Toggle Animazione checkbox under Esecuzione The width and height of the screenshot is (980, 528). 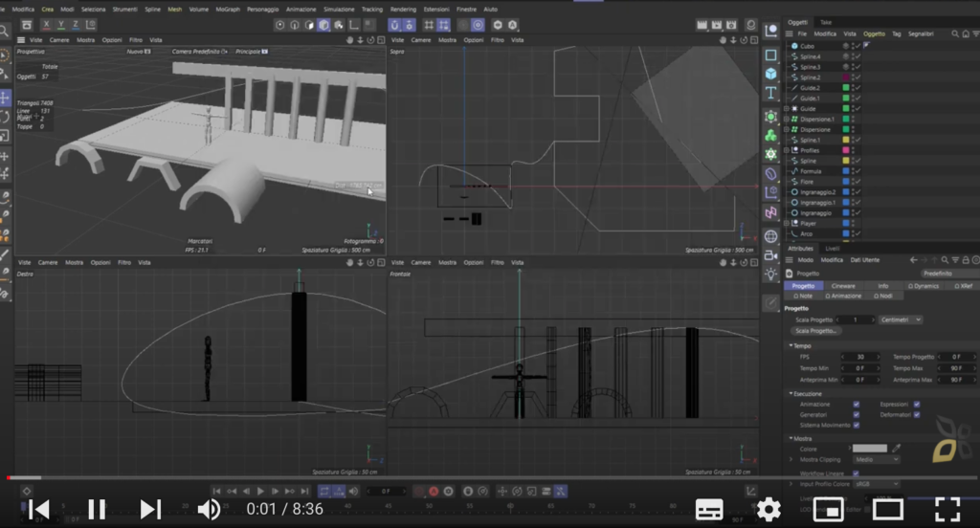(856, 405)
